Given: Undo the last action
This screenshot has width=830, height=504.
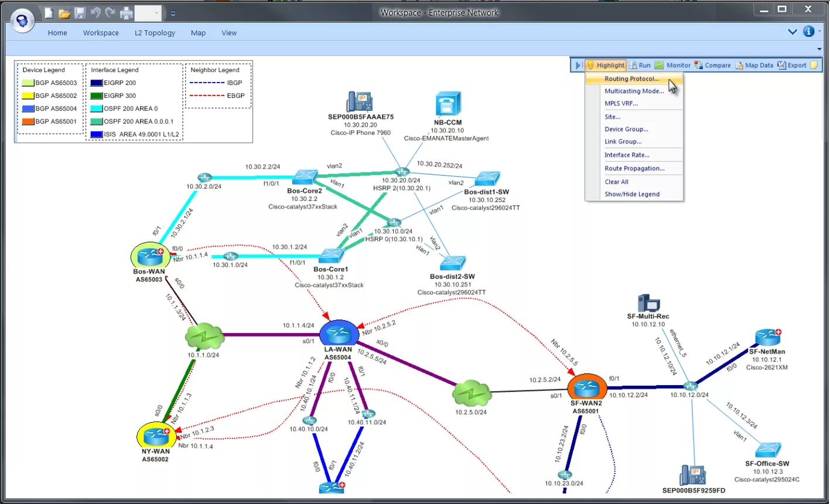Looking at the screenshot, I should tap(95, 12).
